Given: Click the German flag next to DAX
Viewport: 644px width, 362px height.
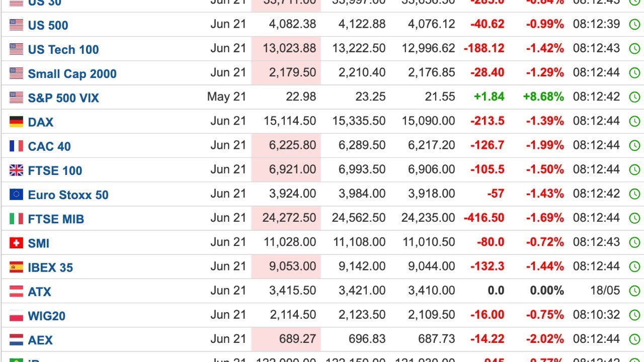Looking at the screenshot, I should point(16,122).
